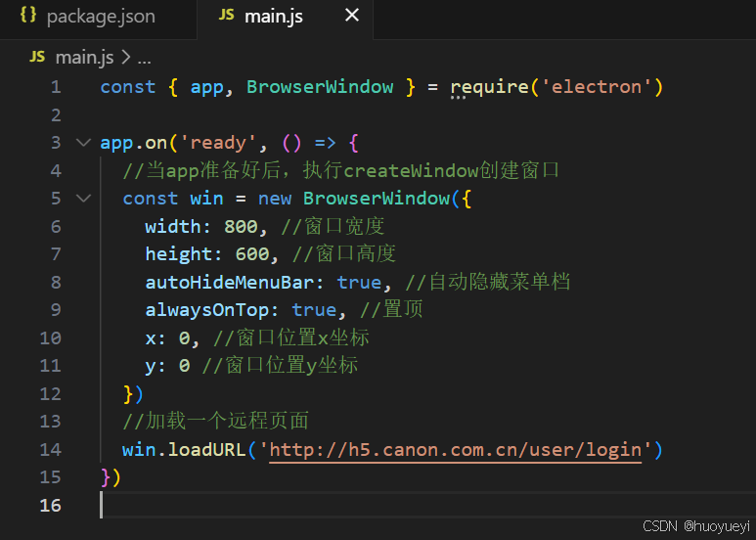The width and height of the screenshot is (756, 540).
Task: Place cursor on 'ready' event string
Action: (218, 143)
